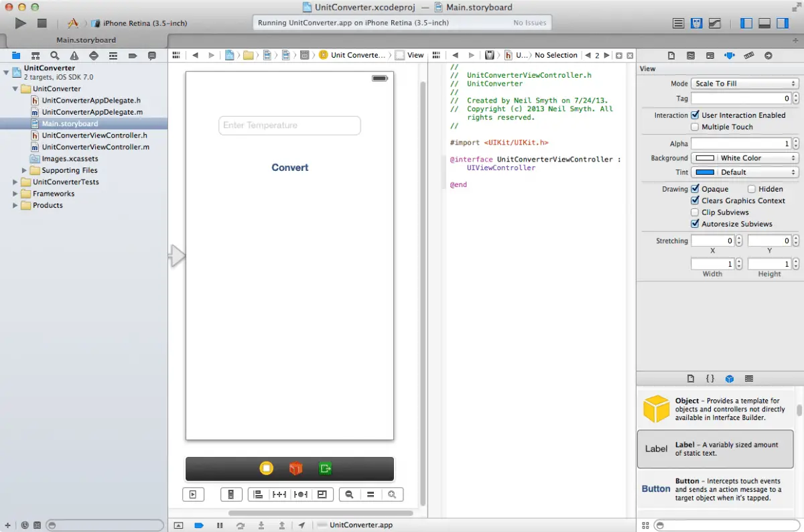Disable User Interaction Enabled checkbox
This screenshot has width=804, height=532.
click(x=695, y=115)
